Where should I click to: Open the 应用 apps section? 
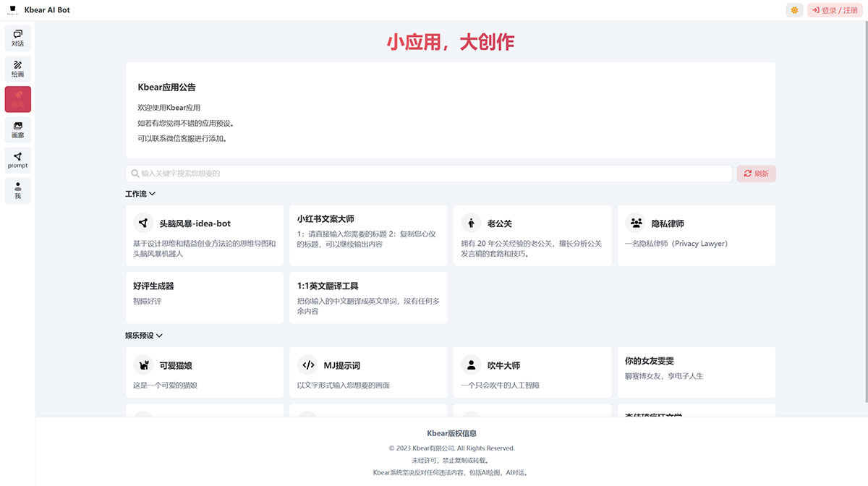[x=17, y=99]
